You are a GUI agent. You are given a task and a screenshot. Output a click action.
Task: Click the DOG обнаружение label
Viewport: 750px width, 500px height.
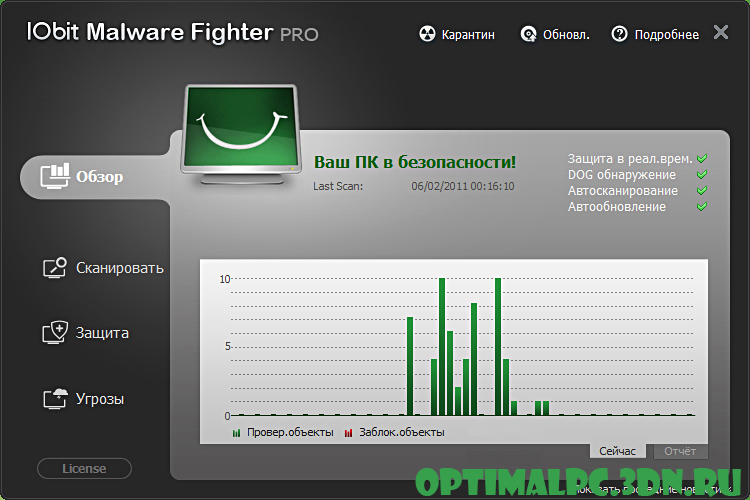tap(622, 175)
